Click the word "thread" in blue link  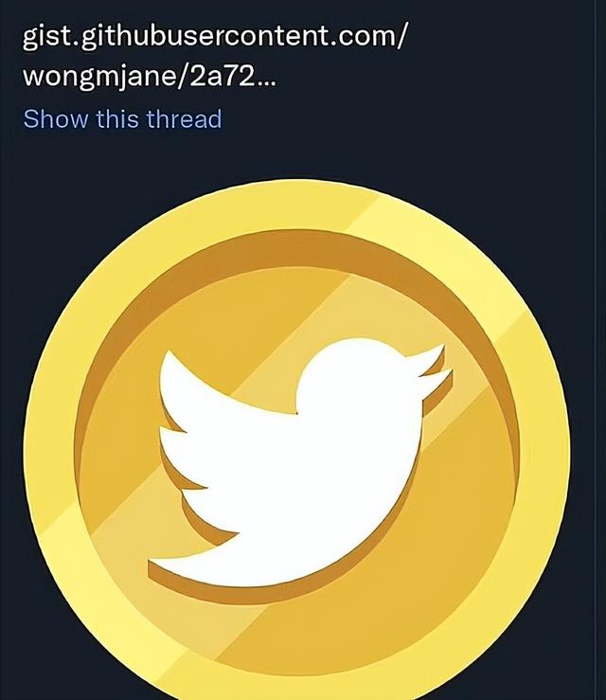pyautogui.click(x=185, y=119)
